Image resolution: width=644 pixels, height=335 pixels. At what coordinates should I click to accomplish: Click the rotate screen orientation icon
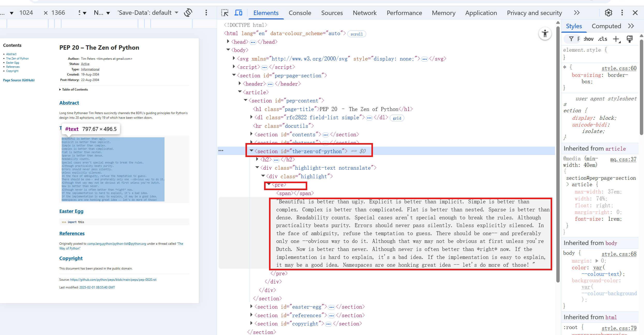coord(188,13)
